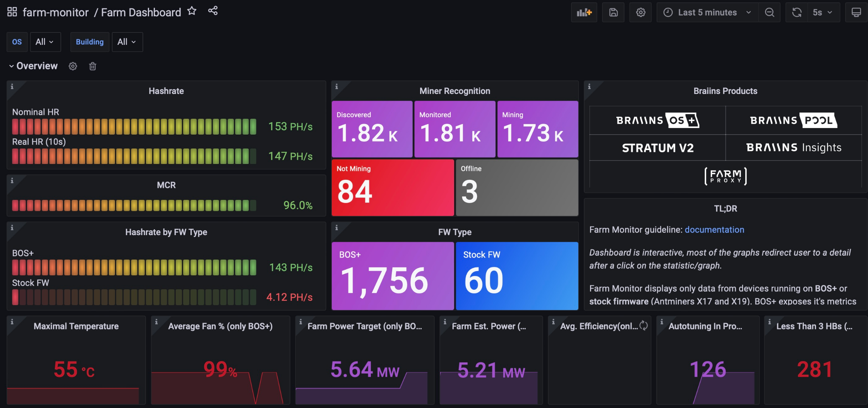Show info for Avg. Efficiency panel
The image size is (868, 408).
tap(553, 322)
